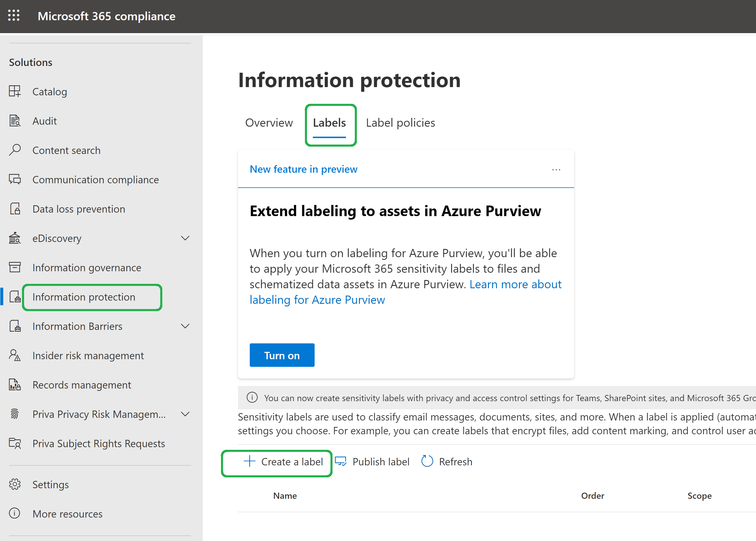Click the Records management chart icon
The width and height of the screenshot is (756, 541).
point(15,384)
